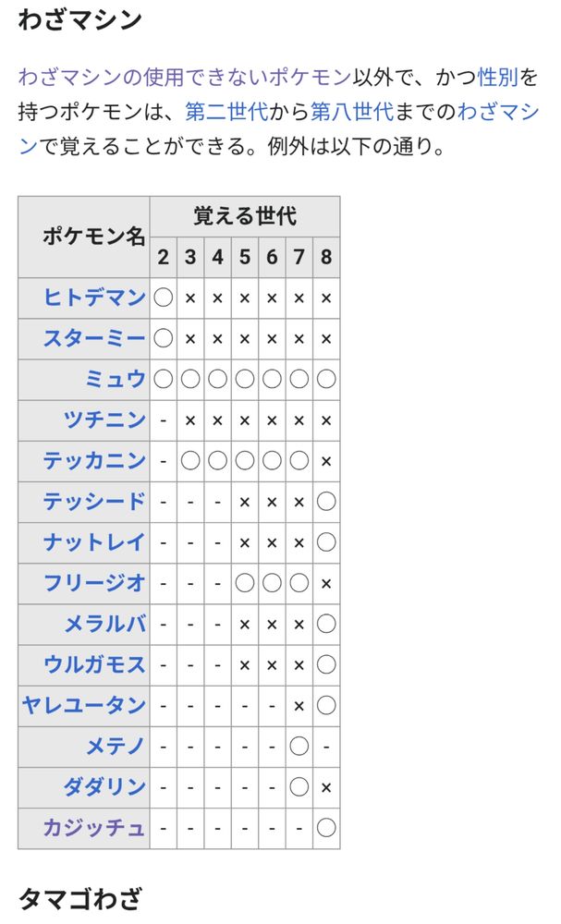Visit the ウルガモス link

[94, 664]
